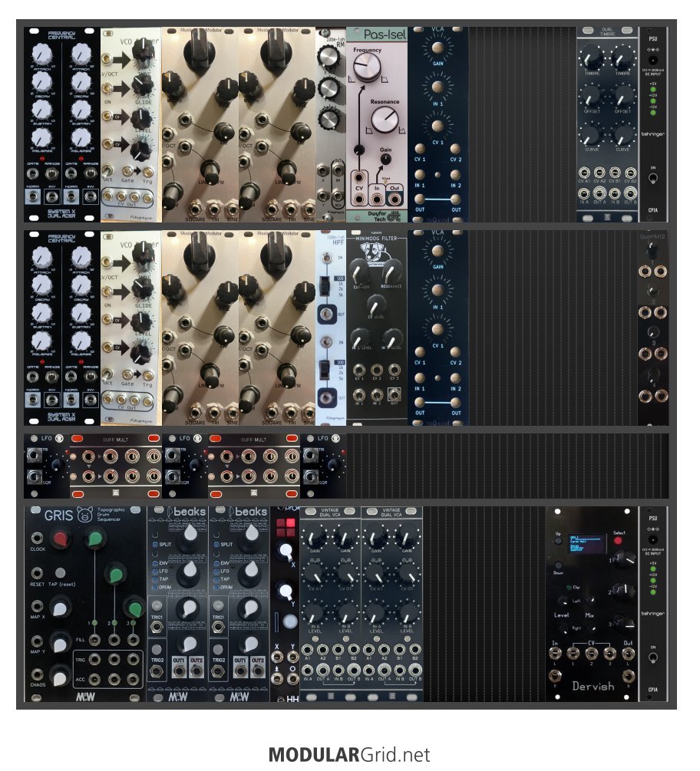Click the first GRIS TRIG output jack
Screen dimensions: 700x771
pos(95,660)
